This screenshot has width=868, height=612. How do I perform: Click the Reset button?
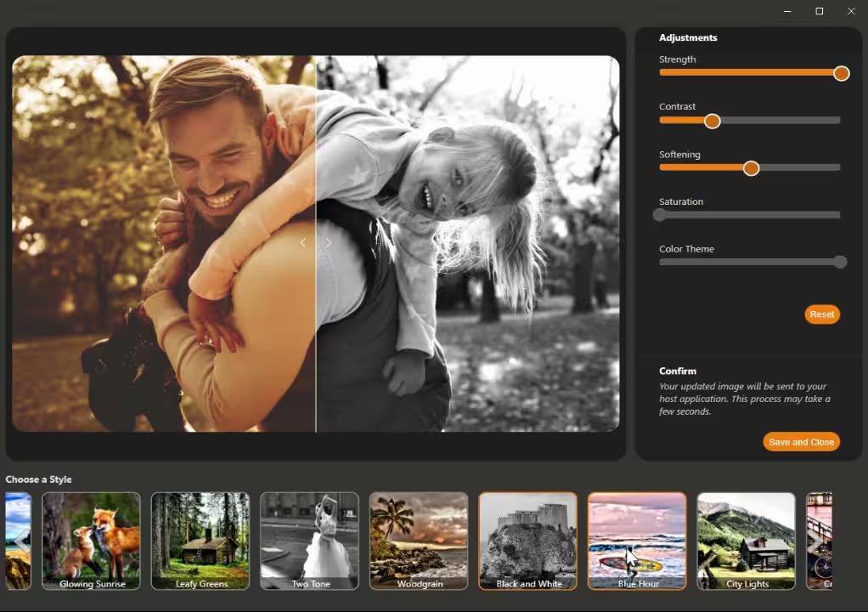tap(821, 314)
